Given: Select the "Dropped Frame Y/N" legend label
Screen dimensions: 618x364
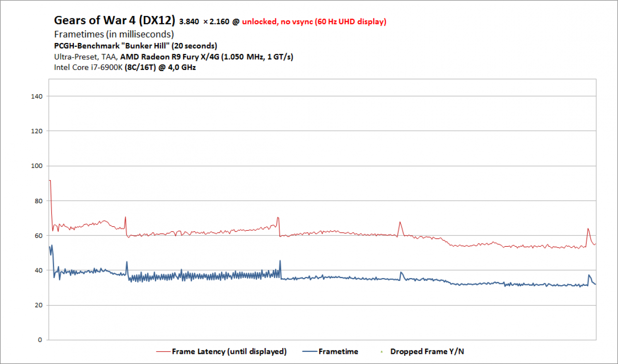Looking at the screenshot, I should click(x=427, y=351).
